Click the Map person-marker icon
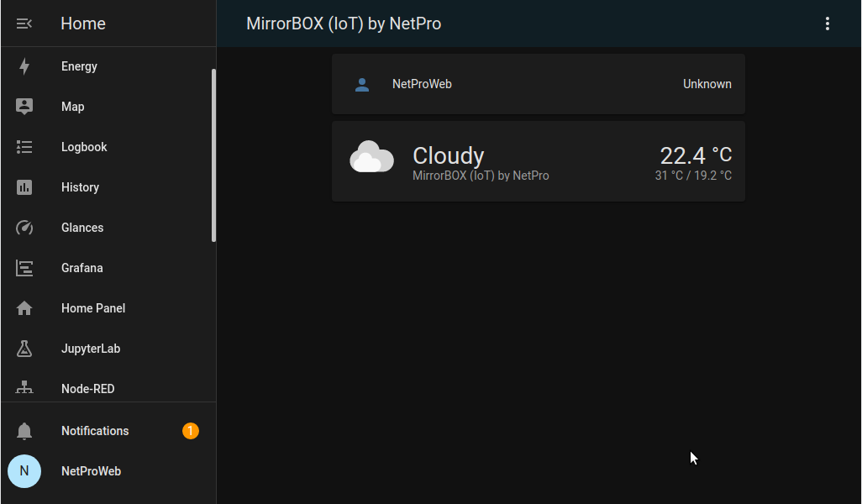This screenshot has height=504, width=862. point(24,107)
